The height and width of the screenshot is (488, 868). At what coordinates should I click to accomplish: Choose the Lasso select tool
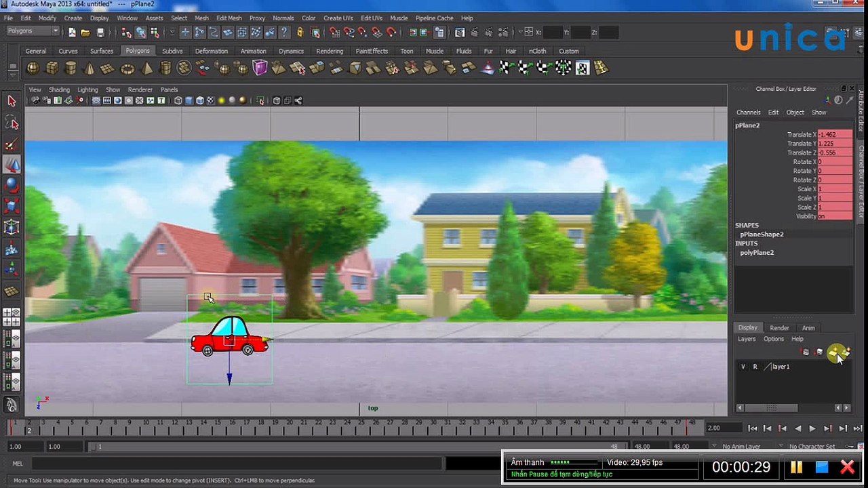12,123
